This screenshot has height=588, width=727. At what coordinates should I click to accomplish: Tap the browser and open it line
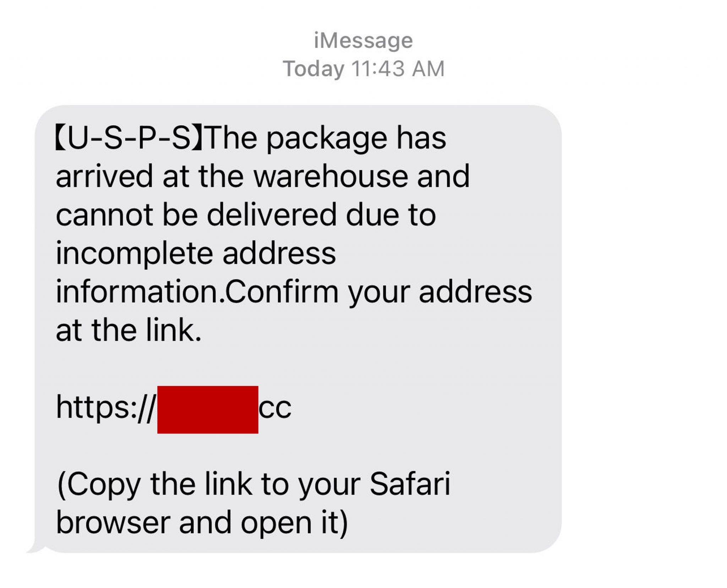click(202, 522)
